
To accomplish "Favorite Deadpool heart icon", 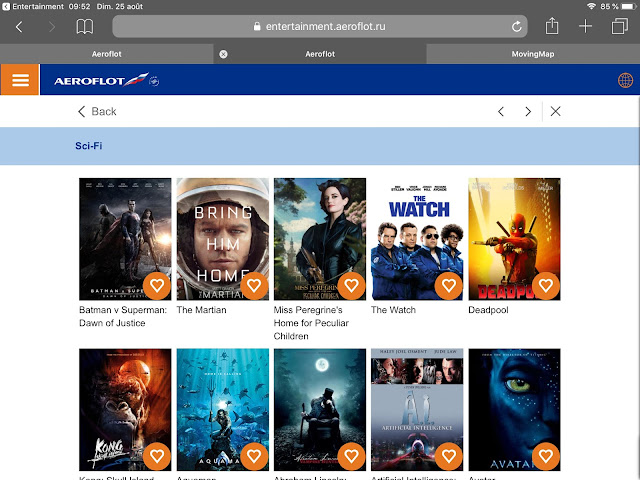I will pyautogui.click(x=546, y=285).
